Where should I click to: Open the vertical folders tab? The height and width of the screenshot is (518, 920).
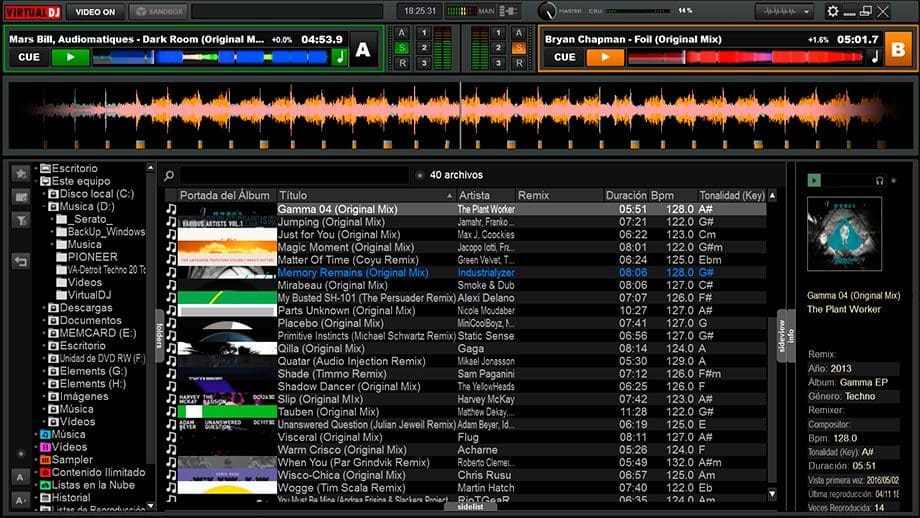click(x=159, y=336)
